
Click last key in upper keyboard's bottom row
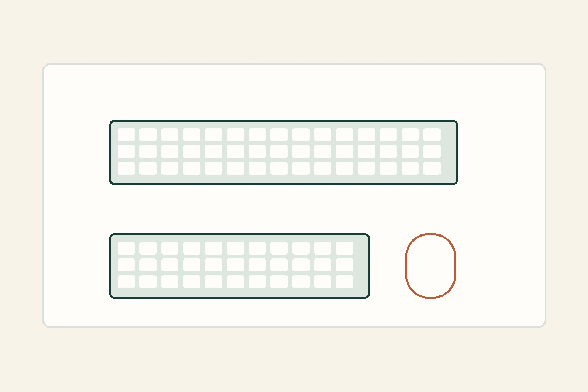pos(432,168)
